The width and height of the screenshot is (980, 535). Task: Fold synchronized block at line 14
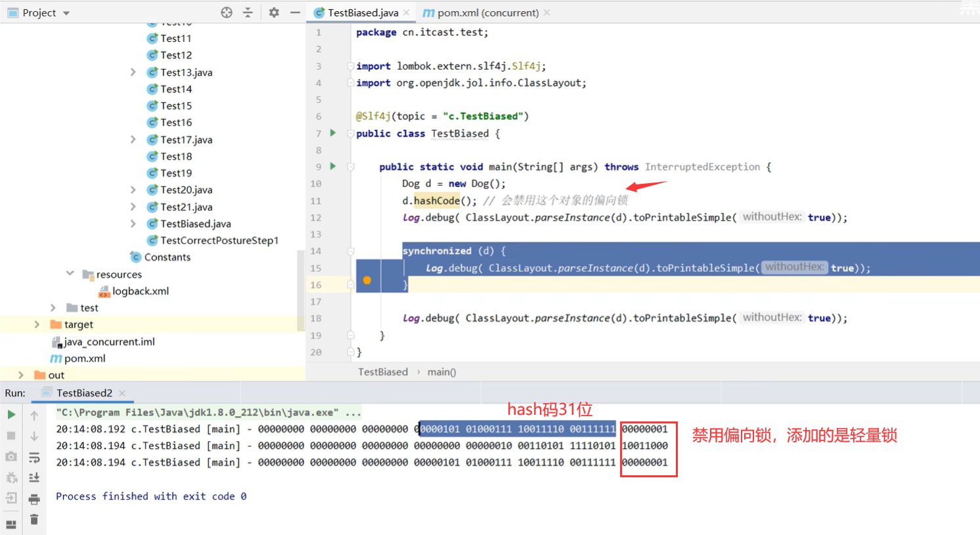coord(351,251)
